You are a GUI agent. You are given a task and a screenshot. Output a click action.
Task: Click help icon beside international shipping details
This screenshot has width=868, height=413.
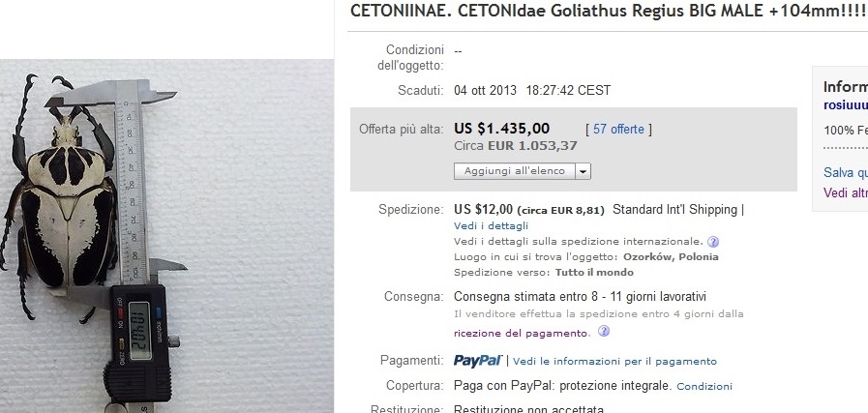coord(713,241)
